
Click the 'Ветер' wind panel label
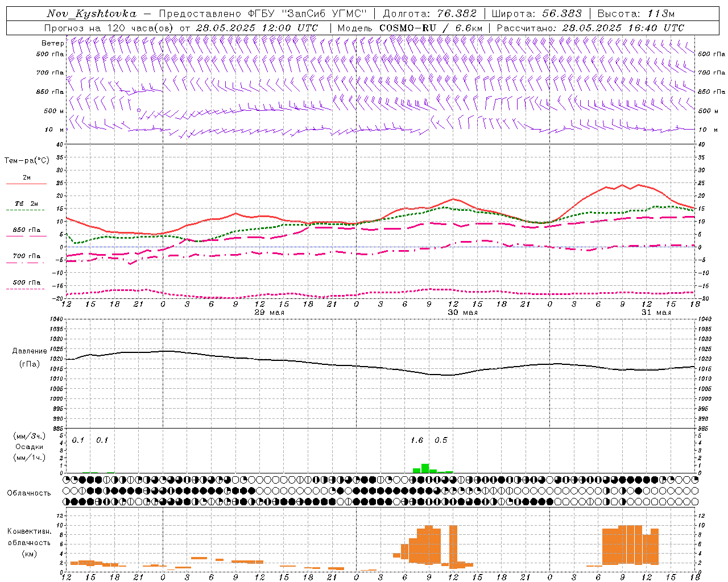[52, 43]
